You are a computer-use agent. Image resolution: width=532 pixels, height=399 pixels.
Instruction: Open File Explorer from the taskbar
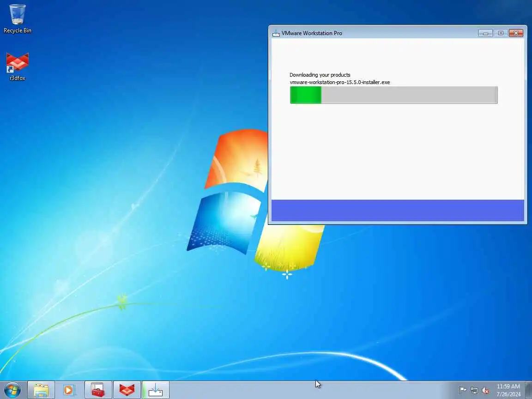point(41,390)
